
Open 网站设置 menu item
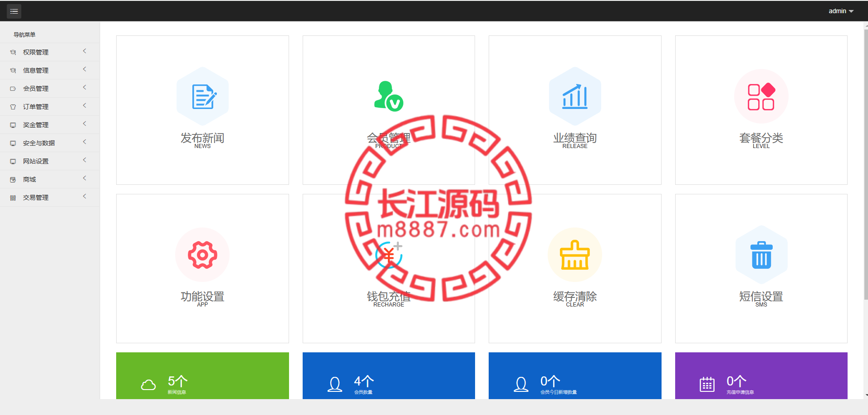[50, 161]
